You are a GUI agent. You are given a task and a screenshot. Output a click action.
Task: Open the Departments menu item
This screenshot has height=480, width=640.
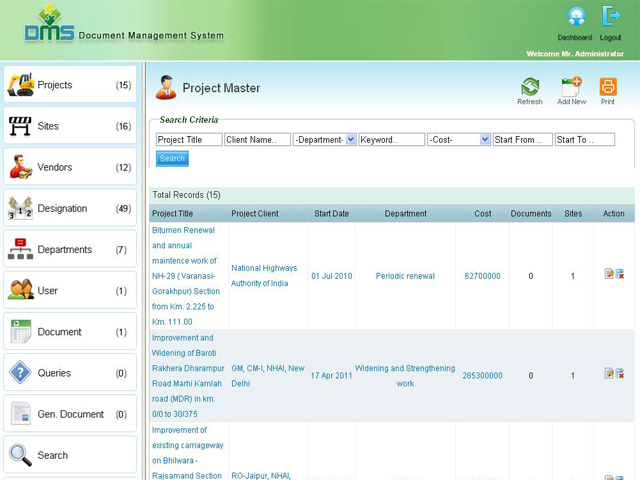click(x=70, y=249)
